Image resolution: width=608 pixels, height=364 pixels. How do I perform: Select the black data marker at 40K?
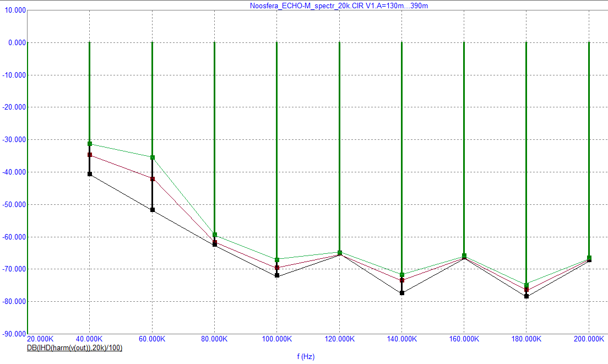pyautogui.click(x=90, y=174)
